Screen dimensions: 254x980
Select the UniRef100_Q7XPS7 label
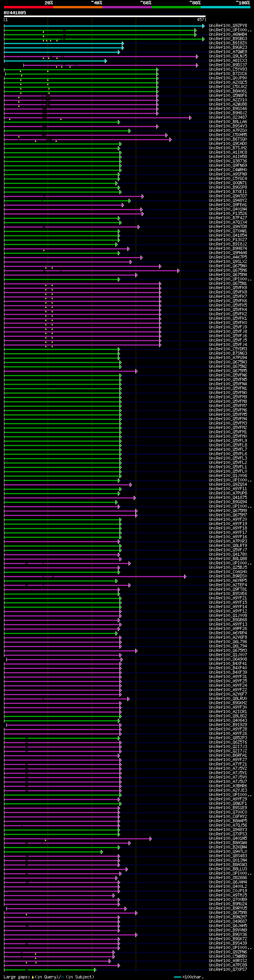[x=228, y=970]
